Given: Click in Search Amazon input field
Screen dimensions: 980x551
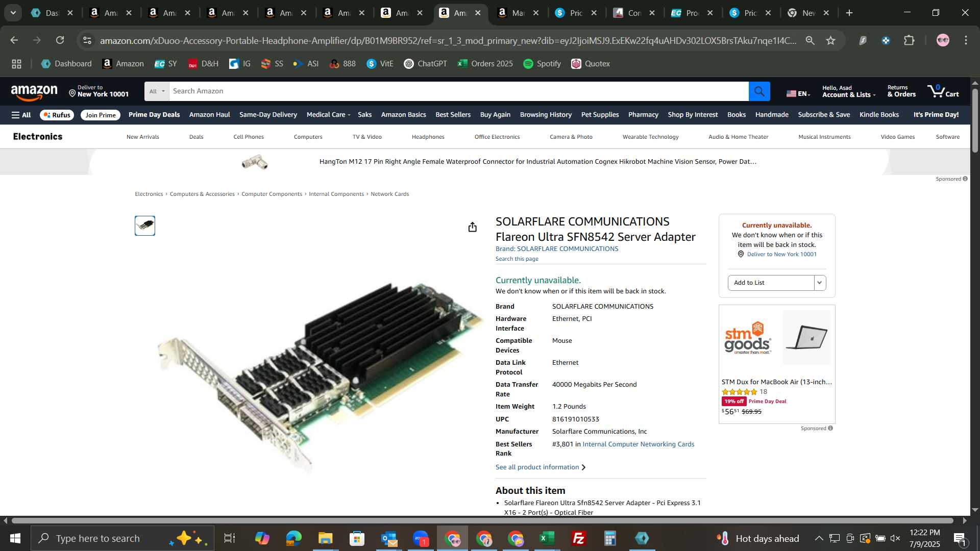Looking at the screenshot, I should click(458, 91).
